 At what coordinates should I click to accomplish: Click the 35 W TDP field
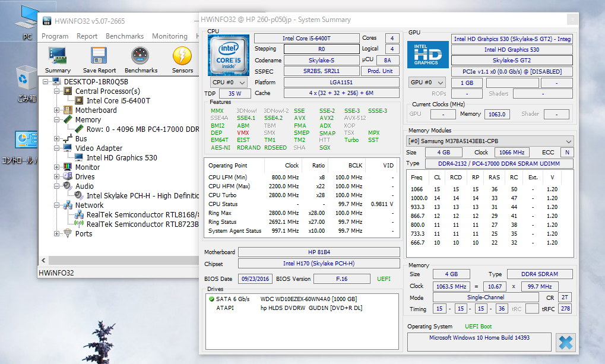tap(235, 93)
